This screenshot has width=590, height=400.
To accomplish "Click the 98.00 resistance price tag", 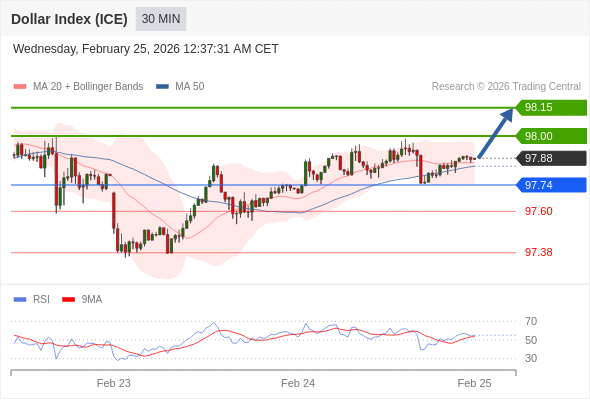I will (551, 136).
